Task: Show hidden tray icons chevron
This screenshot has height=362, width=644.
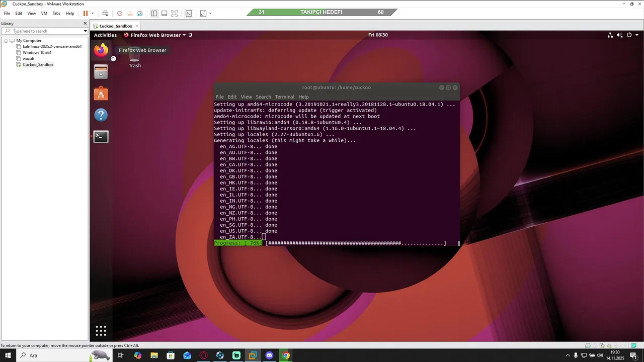Action: pos(568,355)
